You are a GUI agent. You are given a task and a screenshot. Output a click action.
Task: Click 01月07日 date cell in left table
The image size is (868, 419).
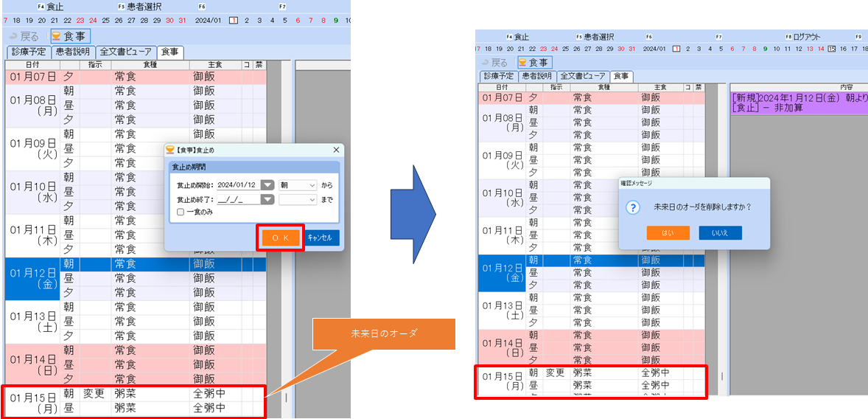point(32,77)
